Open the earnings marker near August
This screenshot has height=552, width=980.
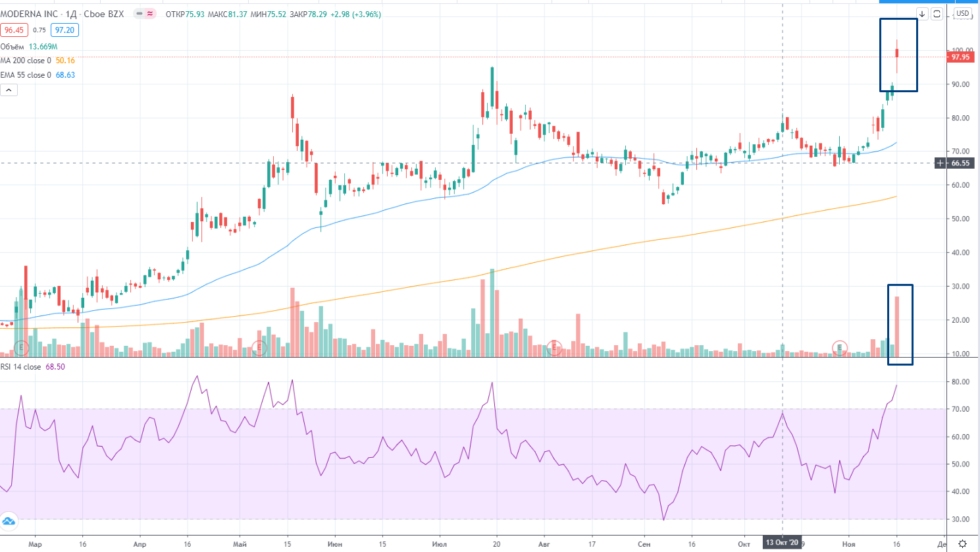point(555,347)
